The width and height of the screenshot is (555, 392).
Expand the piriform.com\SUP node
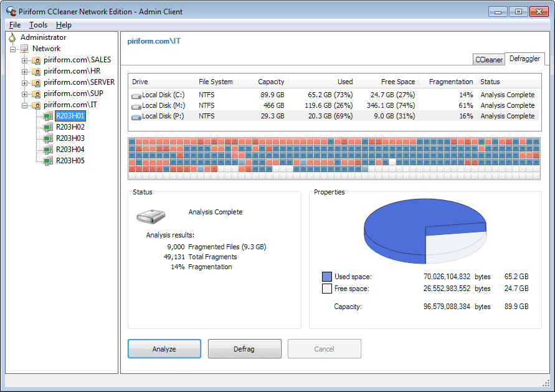pyautogui.click(x=24, y=94)
